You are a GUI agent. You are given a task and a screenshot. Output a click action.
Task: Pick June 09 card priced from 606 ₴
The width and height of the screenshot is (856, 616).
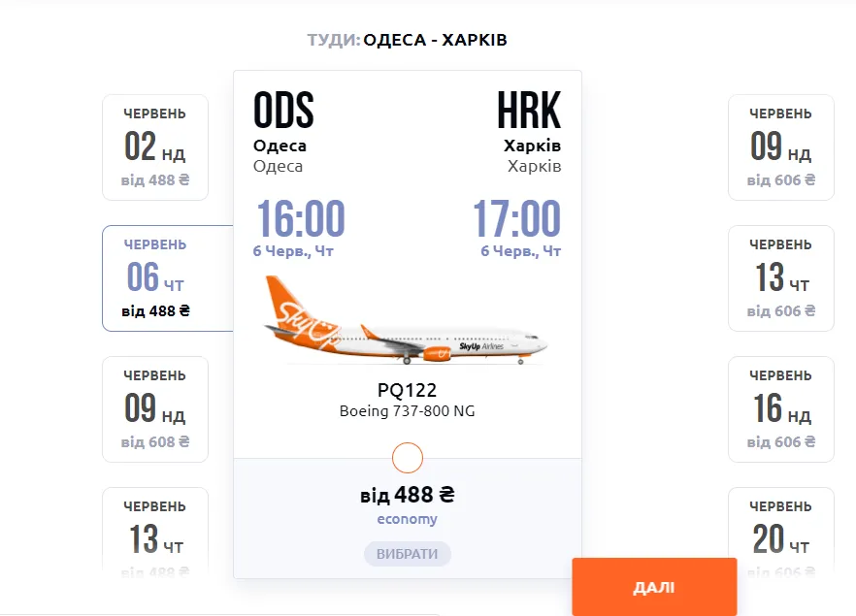[x=780, y=147]
